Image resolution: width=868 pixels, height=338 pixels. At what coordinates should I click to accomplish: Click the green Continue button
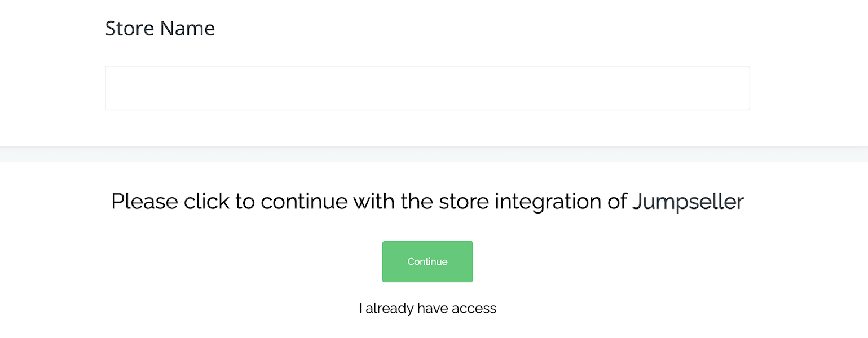click(427, 261)
